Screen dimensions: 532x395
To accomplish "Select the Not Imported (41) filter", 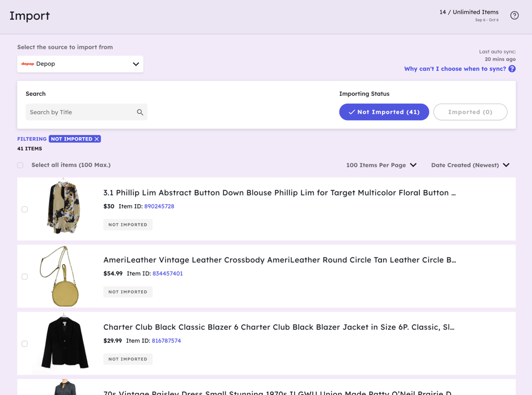I will click(384, 112).
